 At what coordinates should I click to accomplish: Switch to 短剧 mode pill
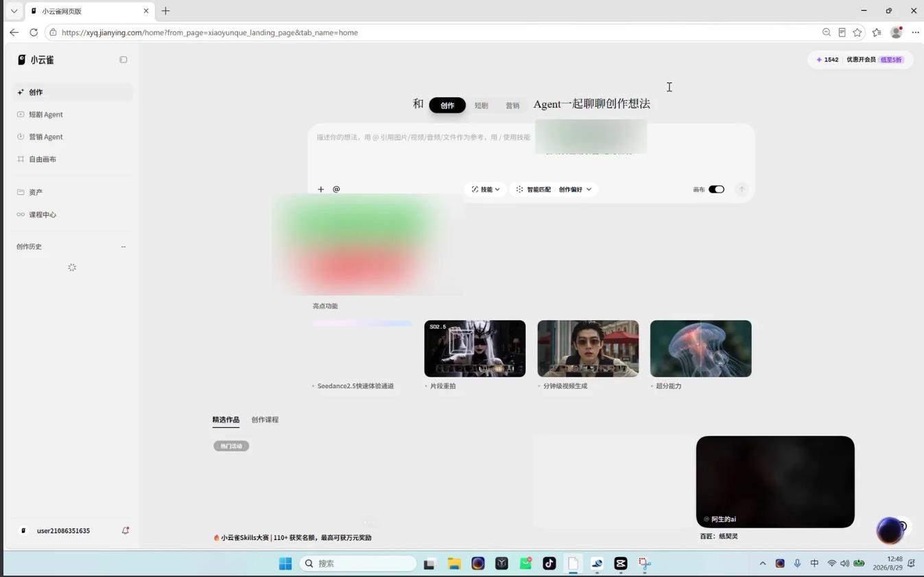[482, 106]
